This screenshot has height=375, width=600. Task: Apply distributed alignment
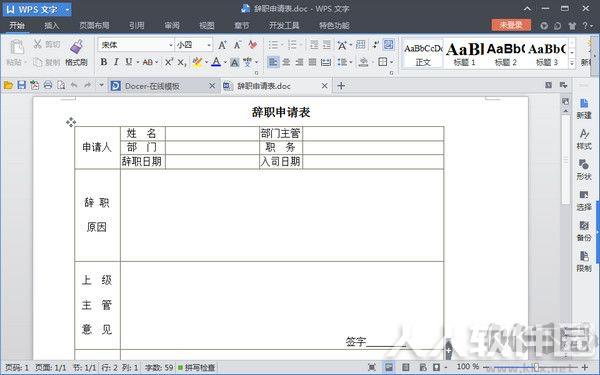point(326,62)
